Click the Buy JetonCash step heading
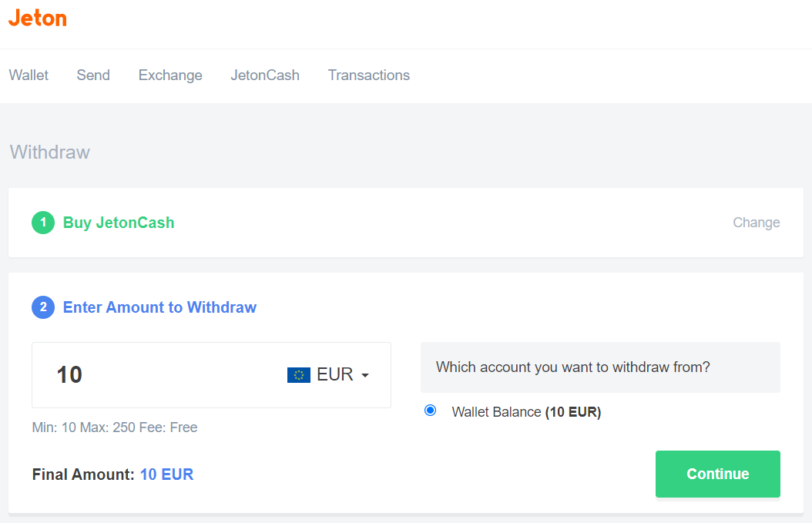The height and width of the screenshot is (523, 812). [x=119, y=223]
